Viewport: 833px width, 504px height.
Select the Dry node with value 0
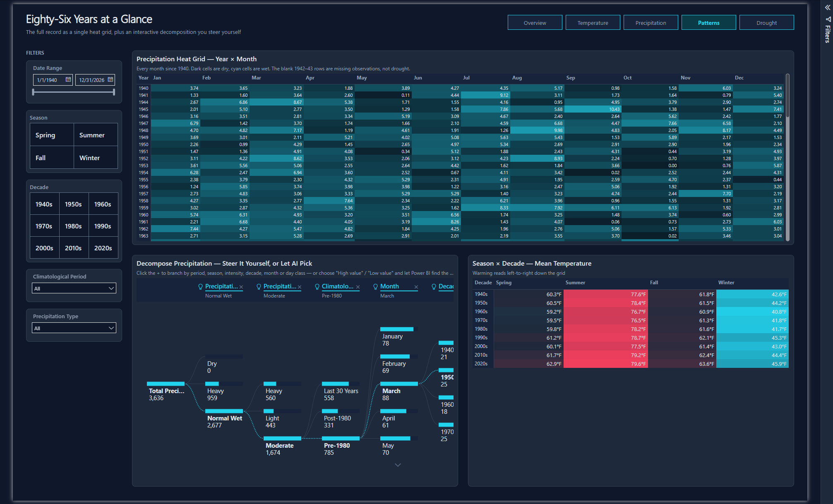tap(224, 364)
